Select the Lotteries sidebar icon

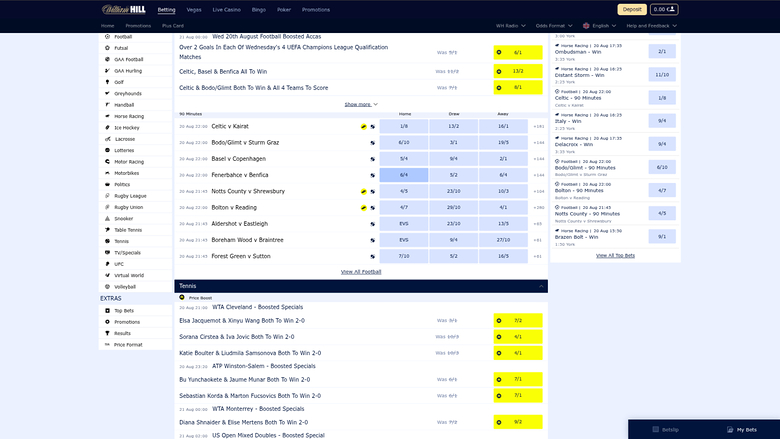[x=107, y=150]
